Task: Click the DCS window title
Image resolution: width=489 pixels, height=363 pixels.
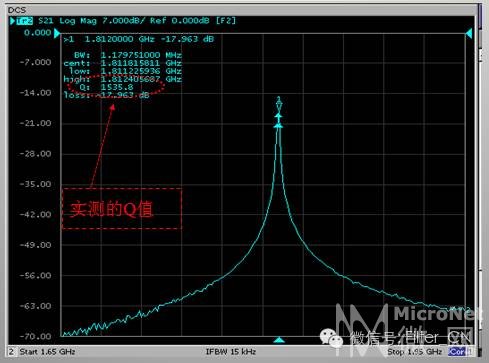Action: [17, 10]
